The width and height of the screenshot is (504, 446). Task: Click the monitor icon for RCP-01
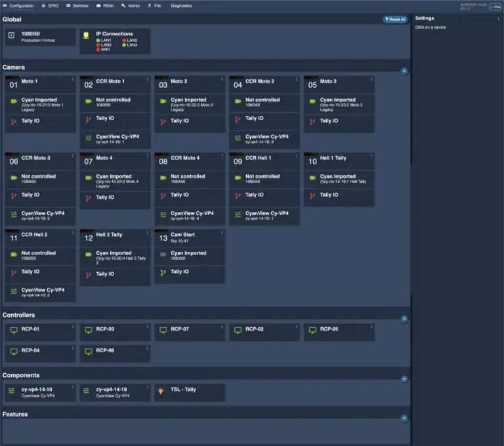[12, 330]
